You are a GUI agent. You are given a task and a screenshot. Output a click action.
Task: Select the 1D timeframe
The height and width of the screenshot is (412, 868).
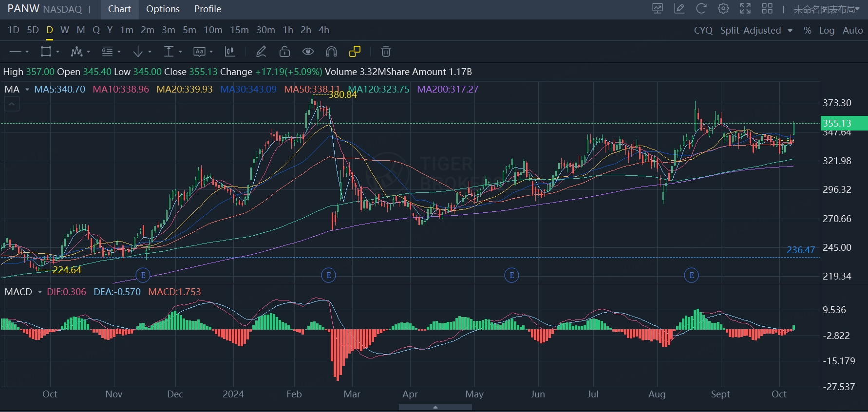[x=14, y=30]
